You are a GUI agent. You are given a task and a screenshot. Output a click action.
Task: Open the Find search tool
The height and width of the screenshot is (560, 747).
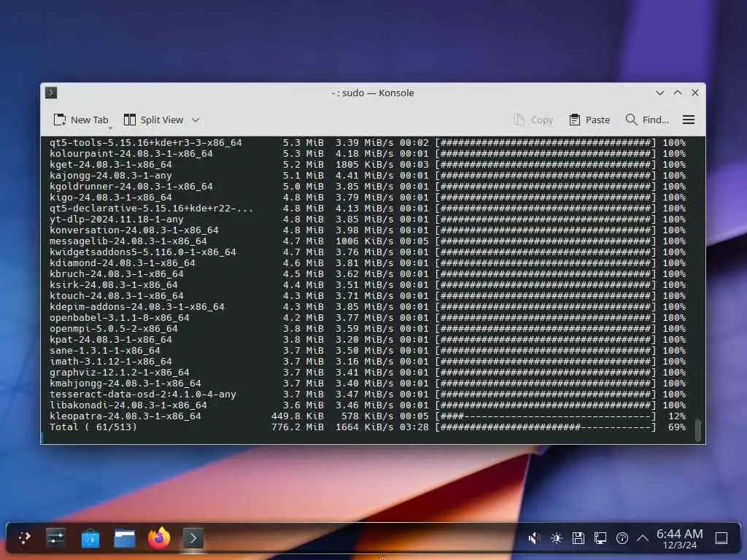click(x=647, y=120)
